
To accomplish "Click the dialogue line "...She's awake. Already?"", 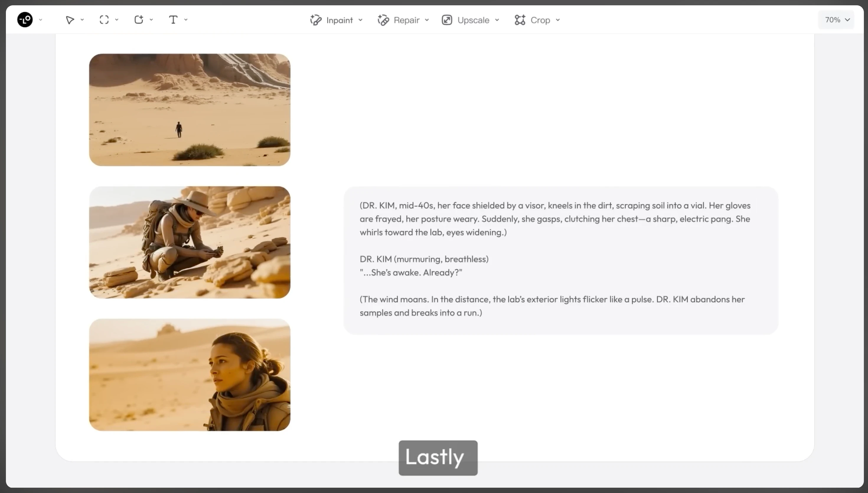I will pyautogui.click(x=411, y=272).
